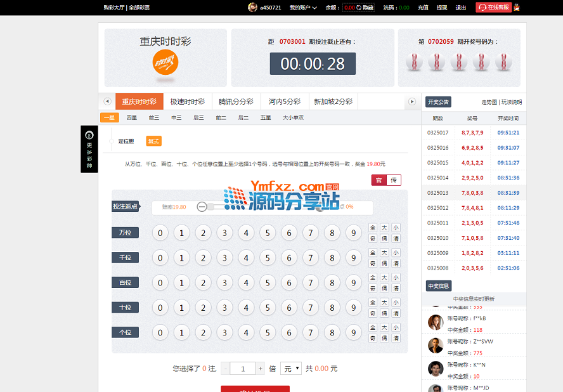Click the orange 重庆时时彩 logo
Viewport: 563px width, 392px height.
(165, 63)
